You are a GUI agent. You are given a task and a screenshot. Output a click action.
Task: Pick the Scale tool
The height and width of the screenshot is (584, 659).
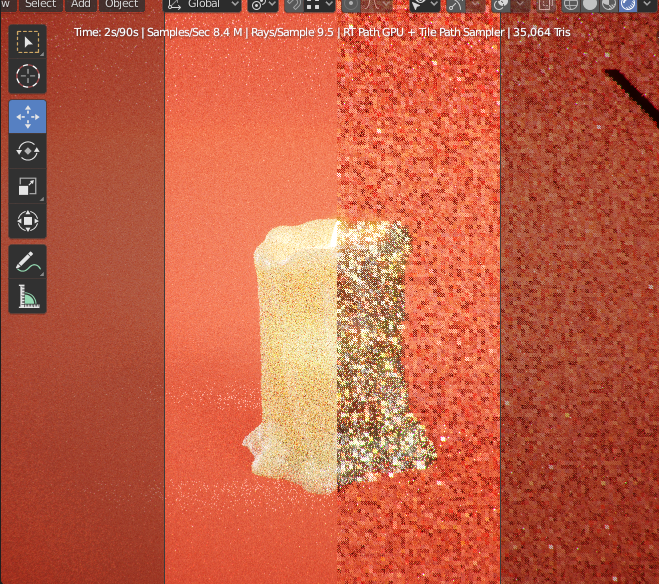point(27,186)
